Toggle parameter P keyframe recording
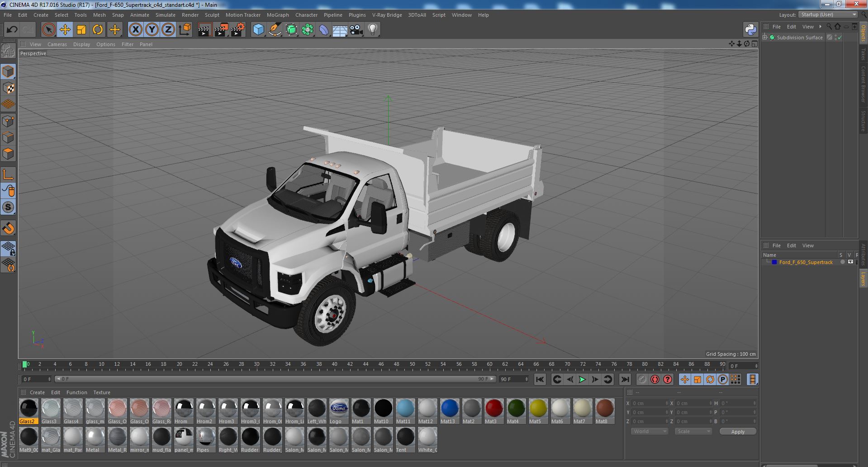 pyautogui.click(x=723, y=380)
